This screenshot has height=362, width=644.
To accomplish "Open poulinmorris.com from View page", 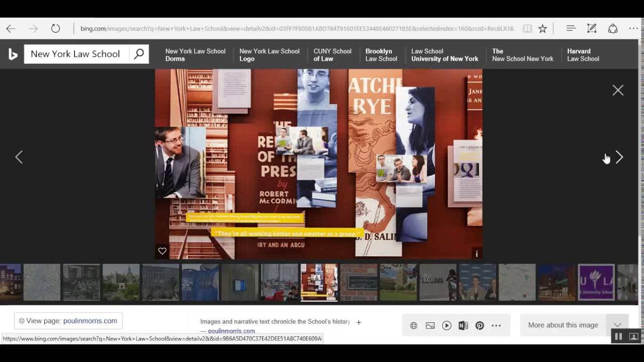I will 90,321.
